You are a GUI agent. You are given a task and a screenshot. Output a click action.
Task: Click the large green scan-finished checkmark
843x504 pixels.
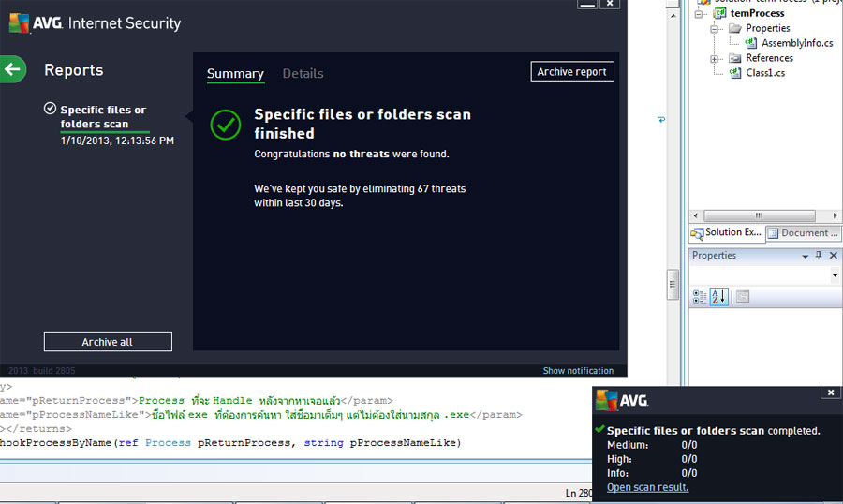point(225,125)
